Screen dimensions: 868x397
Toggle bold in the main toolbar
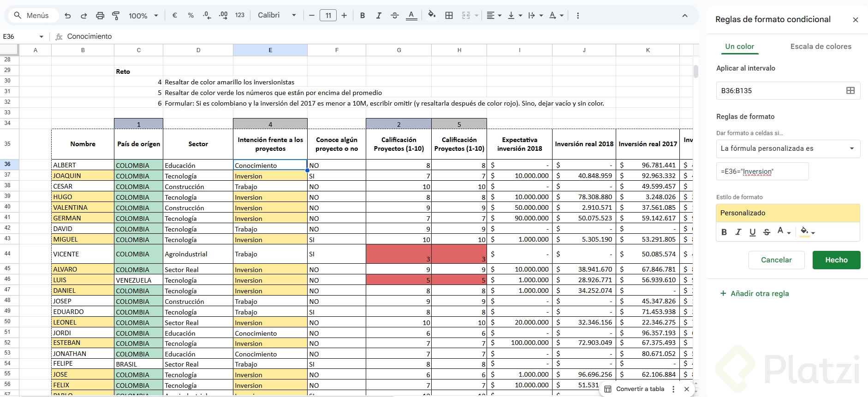pos(363,16)
